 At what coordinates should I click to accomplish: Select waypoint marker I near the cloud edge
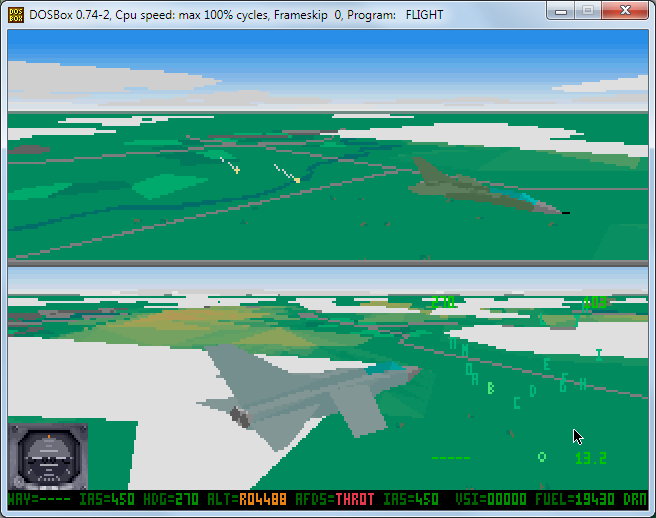[x=599, y=355]
